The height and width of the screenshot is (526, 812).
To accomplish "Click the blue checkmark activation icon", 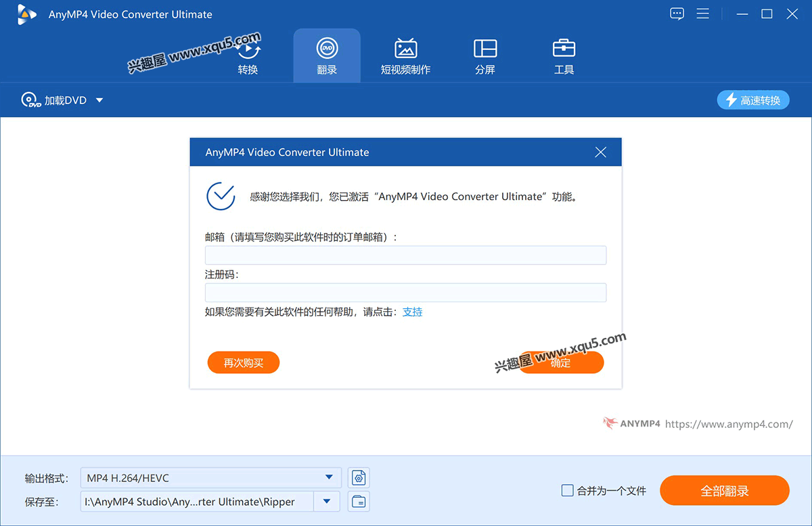I will click(x=221, y=196).
